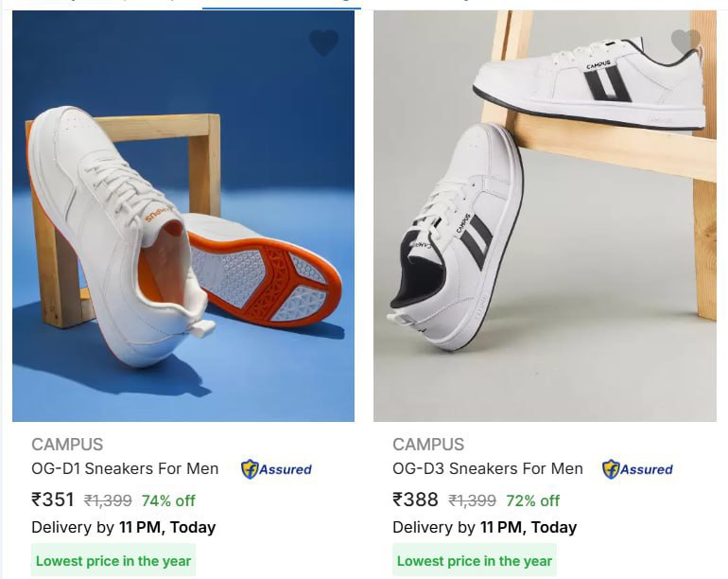Open OG-D1 Sneakers For Men title
728x579 pixels.
click(x=125, y=468)
